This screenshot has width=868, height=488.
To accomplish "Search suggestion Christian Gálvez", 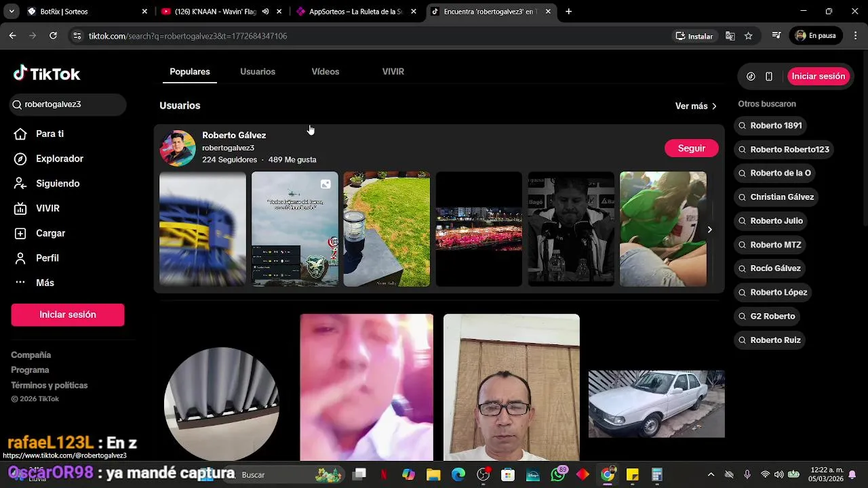I will [776, 197].
